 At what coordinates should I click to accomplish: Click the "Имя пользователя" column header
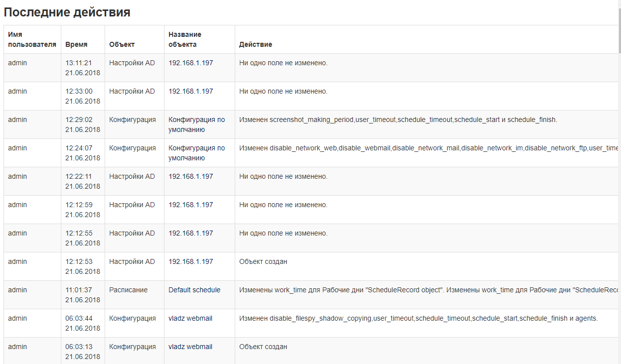pos(32,39)
